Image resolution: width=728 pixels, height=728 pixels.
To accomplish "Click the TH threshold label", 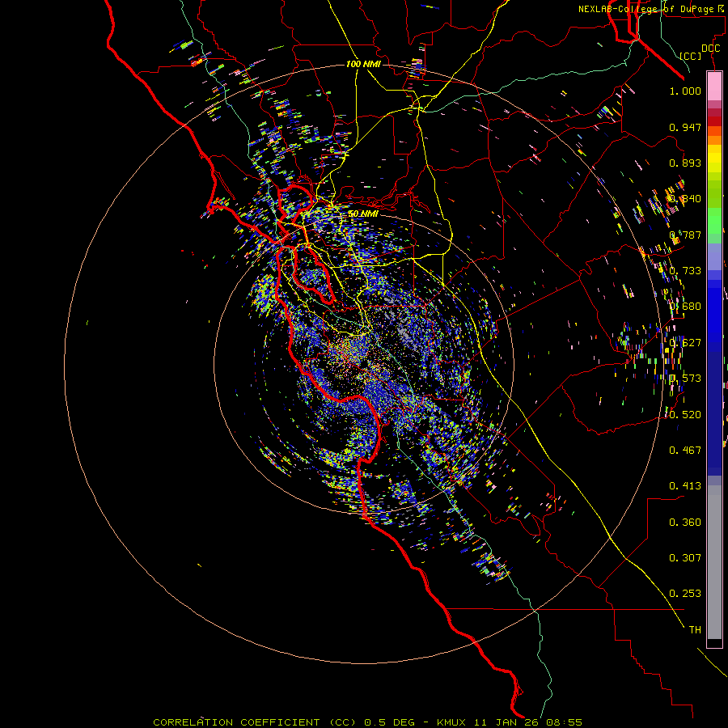I will pos(695,629).
